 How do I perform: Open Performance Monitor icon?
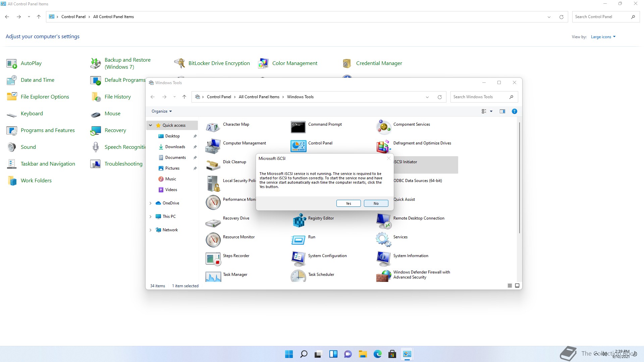click(x=213, y=202)
